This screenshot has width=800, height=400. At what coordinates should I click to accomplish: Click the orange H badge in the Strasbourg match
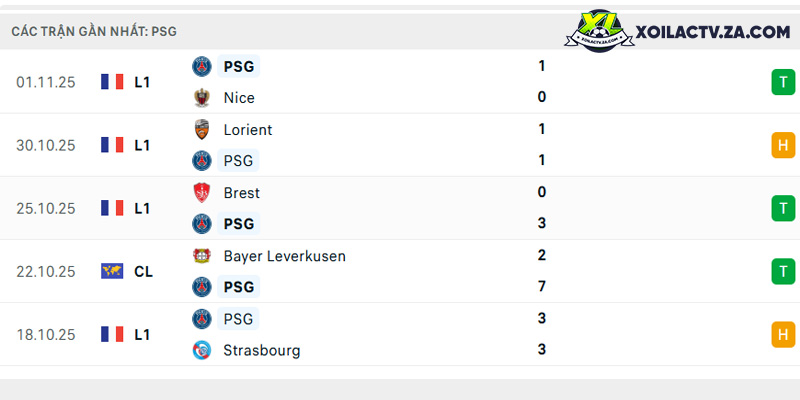pyautogui.click(x=783, y=334)
